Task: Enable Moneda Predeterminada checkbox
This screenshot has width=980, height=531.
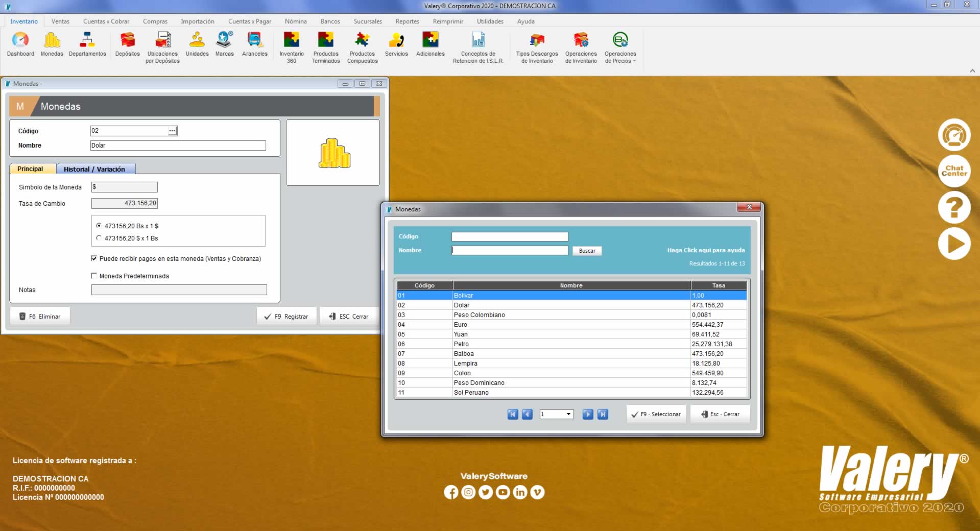Action: click(x=94, y=276)
